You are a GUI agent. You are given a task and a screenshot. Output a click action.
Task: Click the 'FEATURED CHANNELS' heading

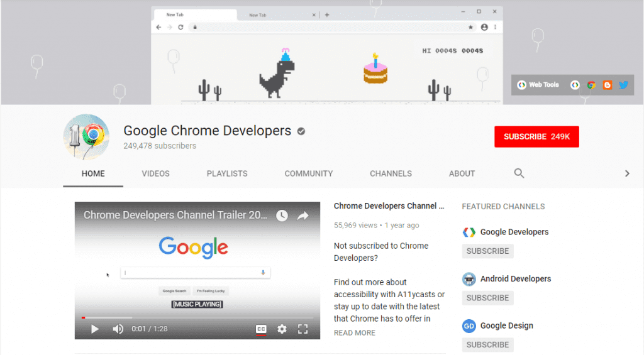[x=503, y=207]
